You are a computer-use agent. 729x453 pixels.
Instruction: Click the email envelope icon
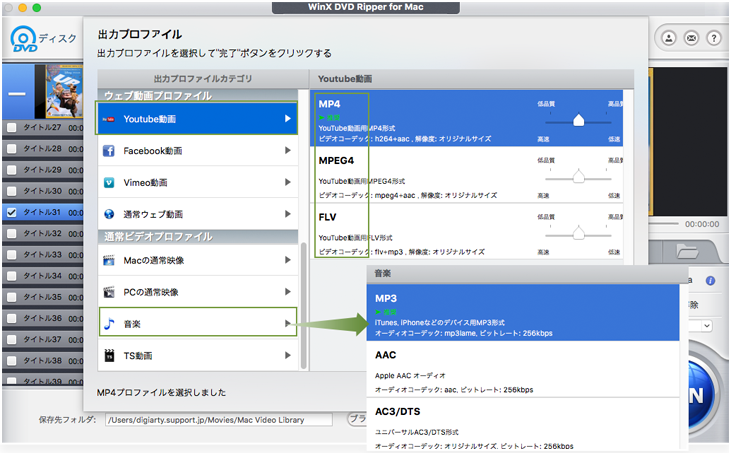tap(691, 38)
